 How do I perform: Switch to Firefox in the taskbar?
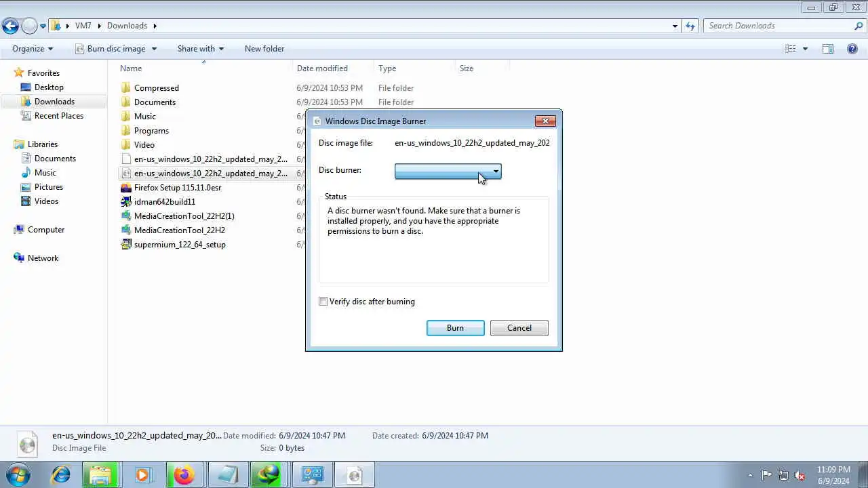point(184,474)
